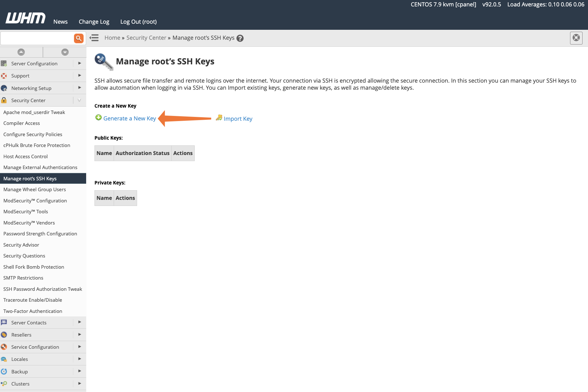Screen dimensions: 588x392
Task: Click the sidebar collapse hamburger icon
Action: [94, 38]
